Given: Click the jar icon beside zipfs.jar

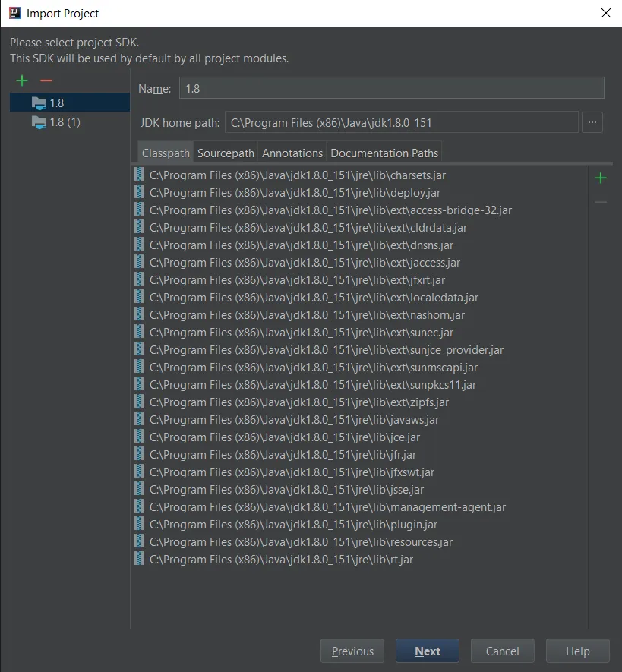Looking at the screenshot, I should coord(139,401).
